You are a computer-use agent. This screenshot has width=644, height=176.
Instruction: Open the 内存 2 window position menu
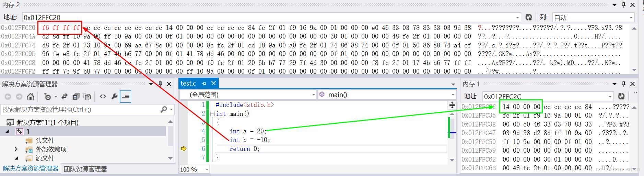[x=614, y=5]
